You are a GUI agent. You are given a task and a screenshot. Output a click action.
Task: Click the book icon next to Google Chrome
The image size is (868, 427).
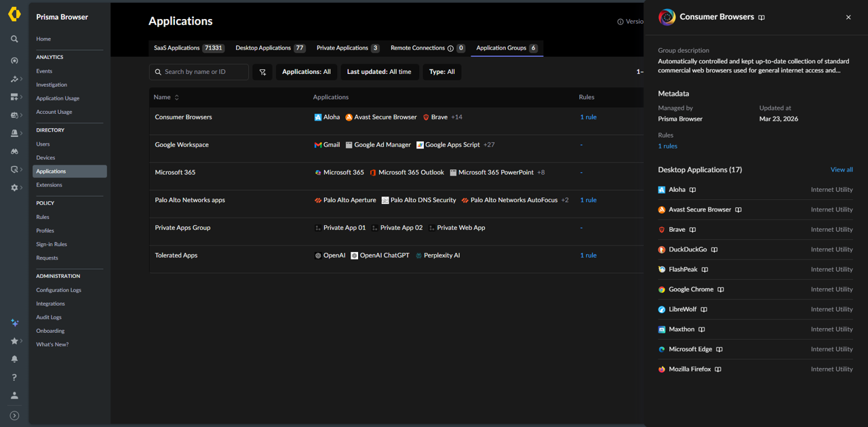721,289
